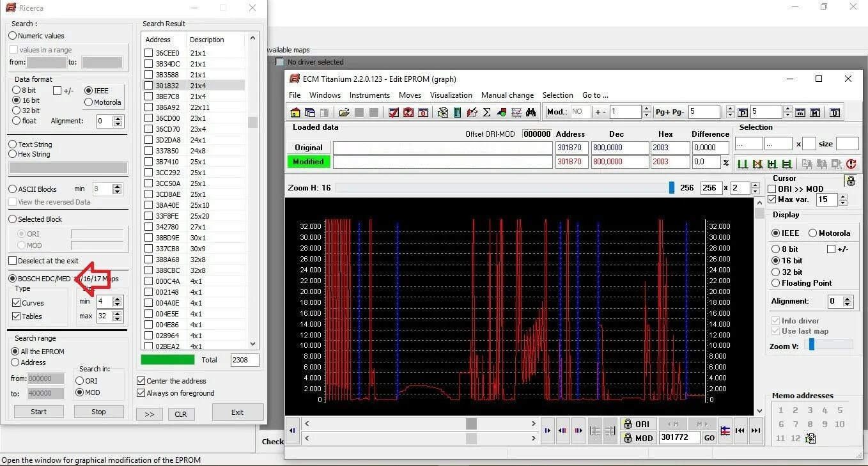Select the Numeric values radio button

(13, 36)
